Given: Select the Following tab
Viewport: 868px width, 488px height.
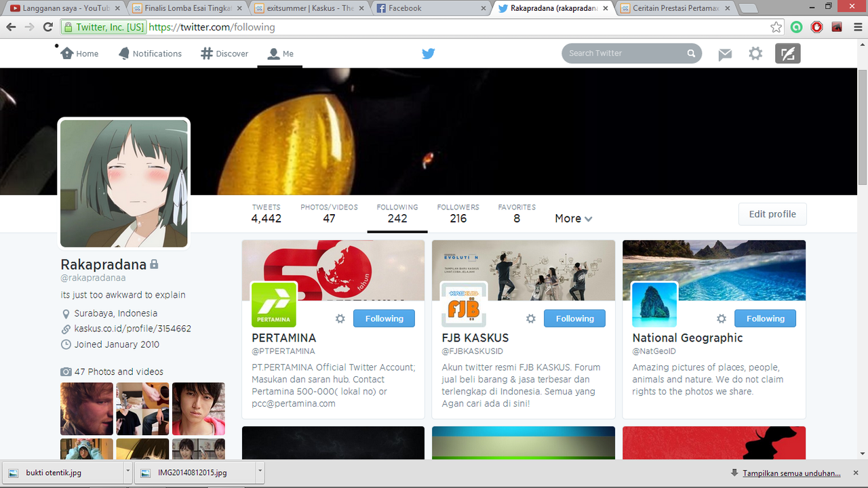Looking at the screenshot, I should 397,213.
